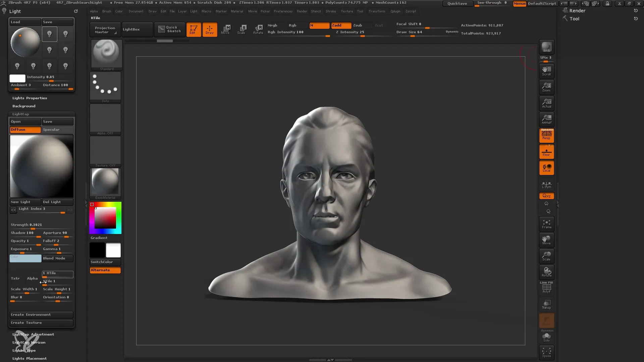This screenshot has width=644, height=362.
Task: Open Blend Mode dropdown
Action: pyautogui.click(x=57, y=258)
